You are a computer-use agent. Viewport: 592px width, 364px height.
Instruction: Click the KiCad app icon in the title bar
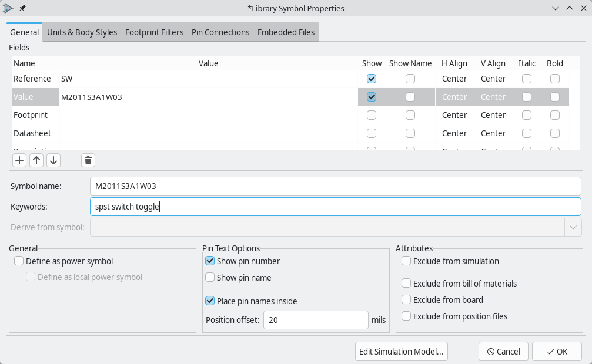[8, 8]
